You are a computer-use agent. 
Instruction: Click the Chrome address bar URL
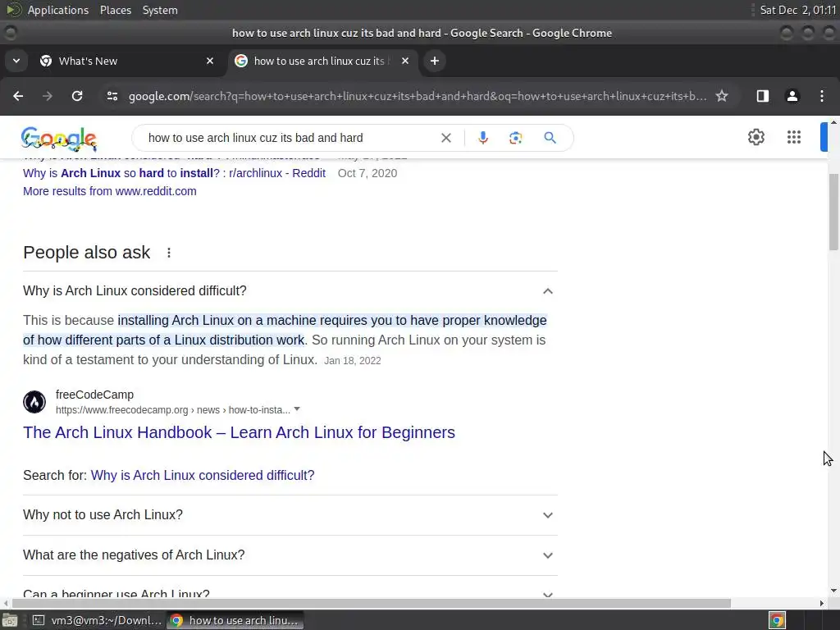(x=418, y=96)
